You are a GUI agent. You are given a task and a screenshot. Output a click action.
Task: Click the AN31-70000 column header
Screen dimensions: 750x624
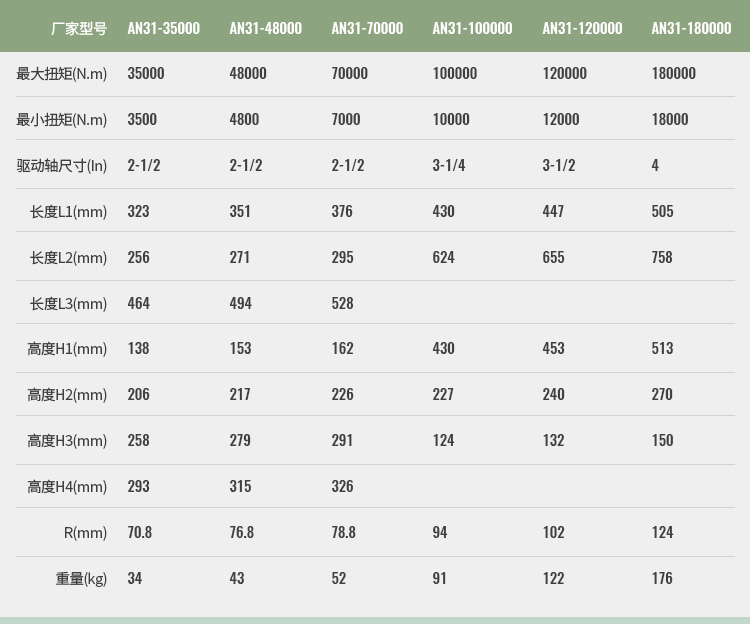367,28
